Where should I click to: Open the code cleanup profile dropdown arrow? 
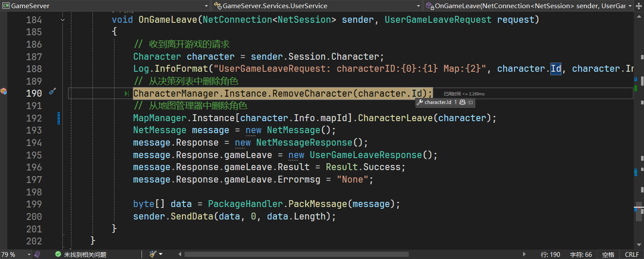click(161, 254)
